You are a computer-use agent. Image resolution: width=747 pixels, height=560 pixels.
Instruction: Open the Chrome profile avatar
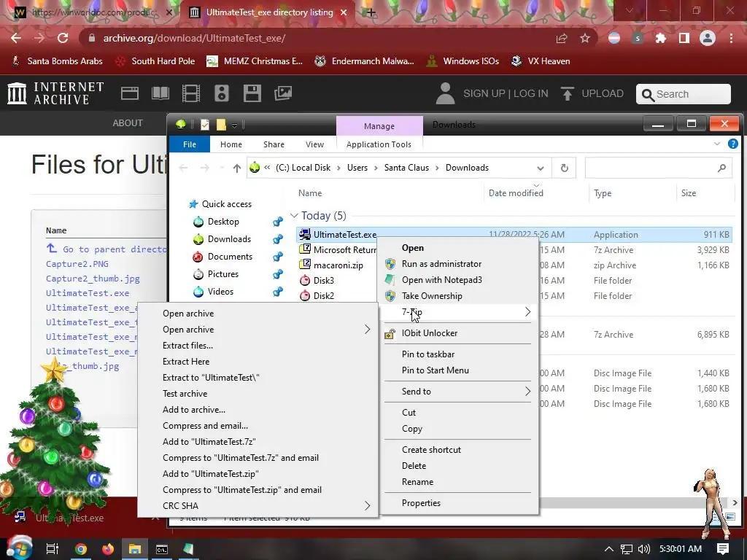pyautogui.click(x=707, y=38)
